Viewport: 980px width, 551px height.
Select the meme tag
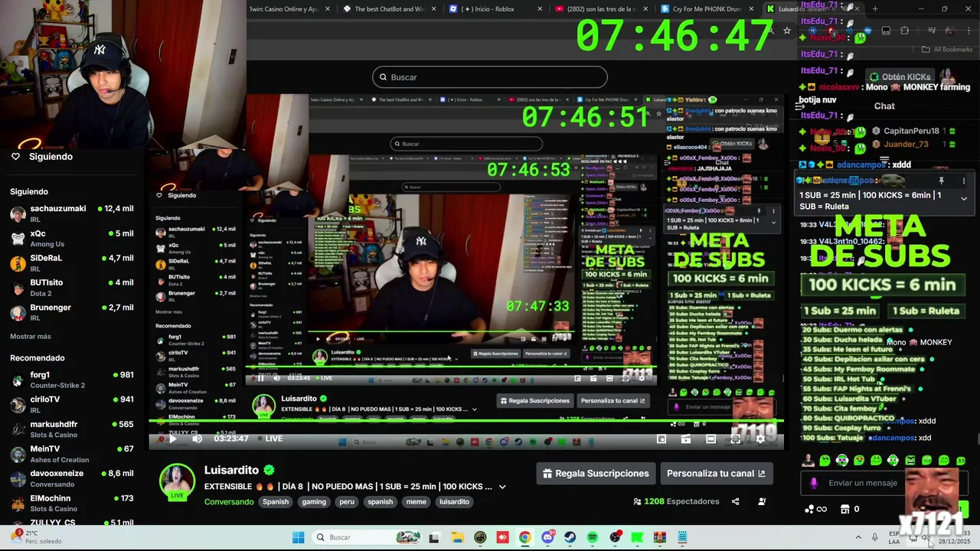[416, 502]
